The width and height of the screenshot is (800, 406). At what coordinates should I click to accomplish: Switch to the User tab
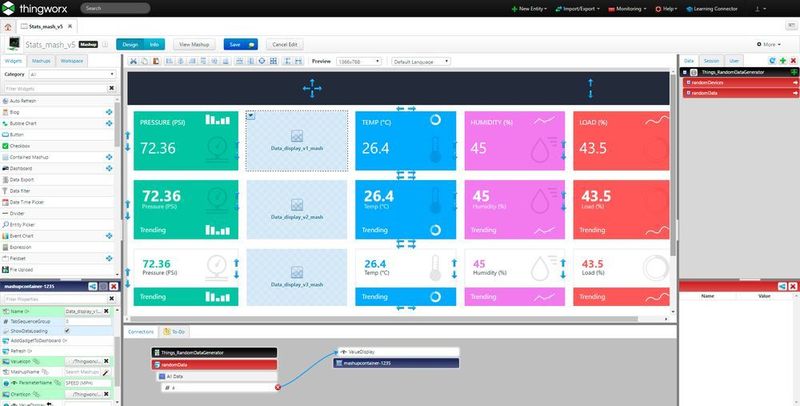tap(734, 61)
